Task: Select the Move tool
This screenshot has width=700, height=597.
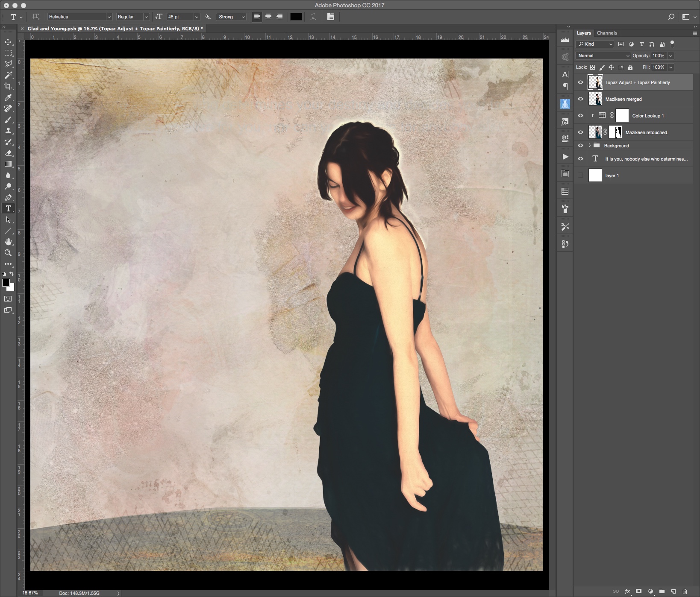Action: tap(8, 43)
